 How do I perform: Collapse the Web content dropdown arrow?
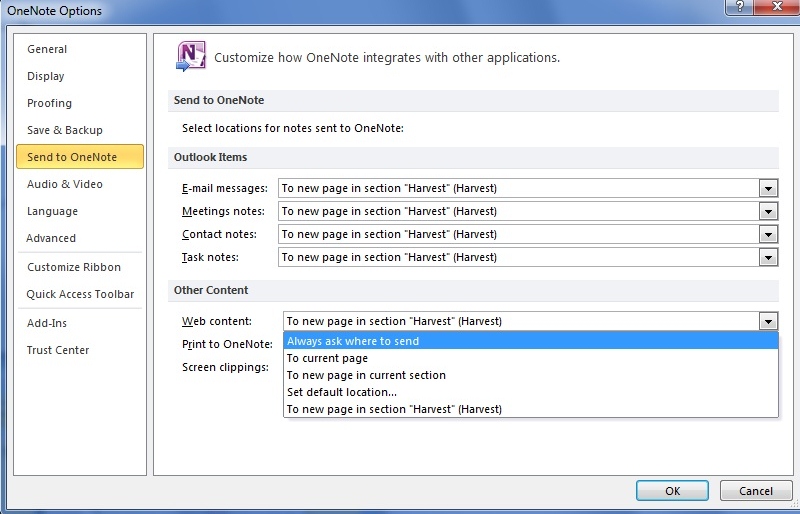pyautogui.click(x=768, y=322)
